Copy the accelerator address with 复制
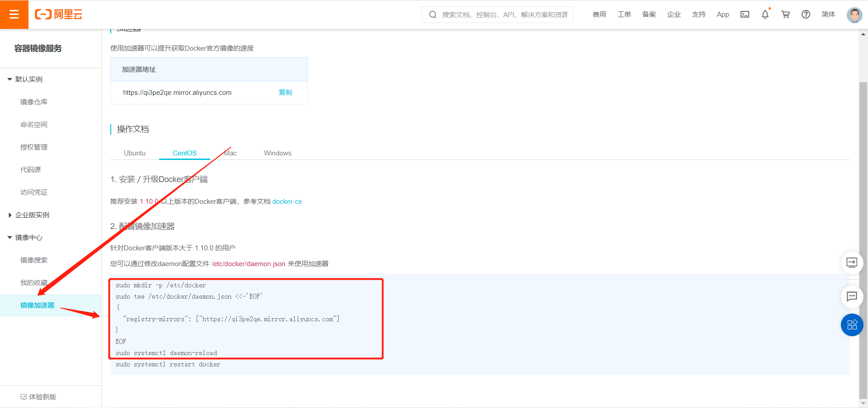The width and height of the screenshot is (868, 408). 285,92
